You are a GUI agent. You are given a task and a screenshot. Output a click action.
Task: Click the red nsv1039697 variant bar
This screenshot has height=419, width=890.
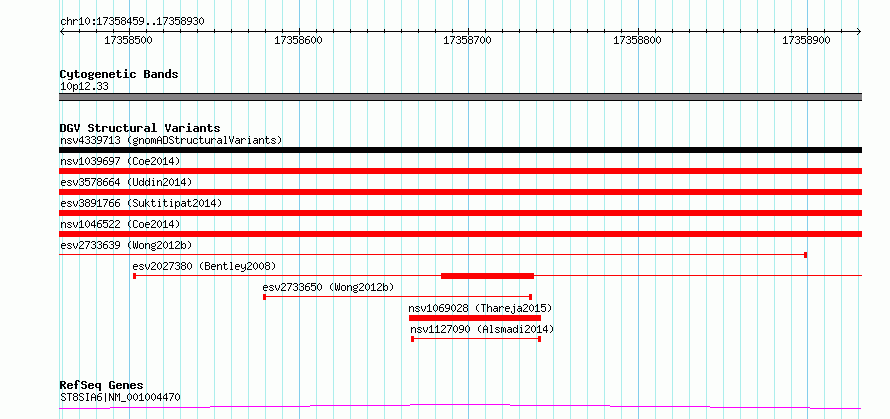click(x=460, y=171)
